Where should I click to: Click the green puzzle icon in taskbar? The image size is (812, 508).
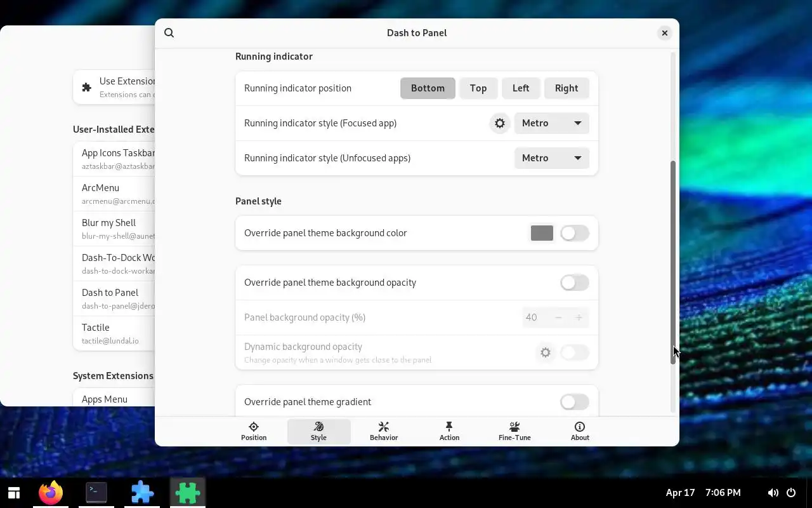click(188, 493)
